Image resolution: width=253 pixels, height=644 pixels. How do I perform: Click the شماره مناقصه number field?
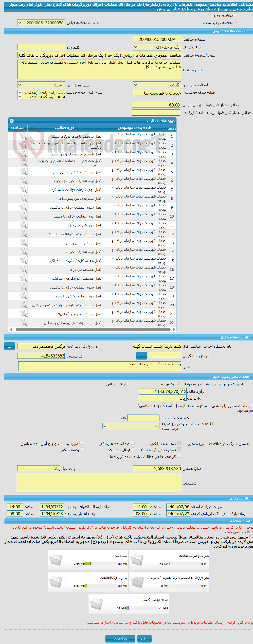click(x=157, y=39)
